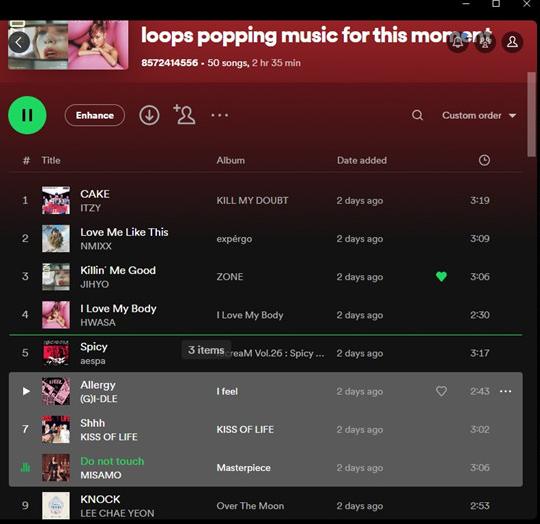The image size is (540, 524).
Task: Open the JIHYO artist page
Action: tap(95, 284)
